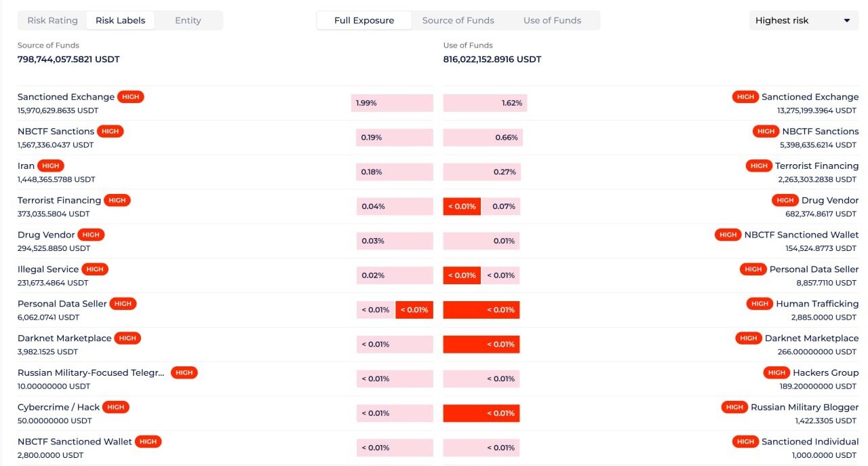Click HIGH badge before Hackers Group
The image size is (868, 466).
pyautogui.click(x=776, y=372)
